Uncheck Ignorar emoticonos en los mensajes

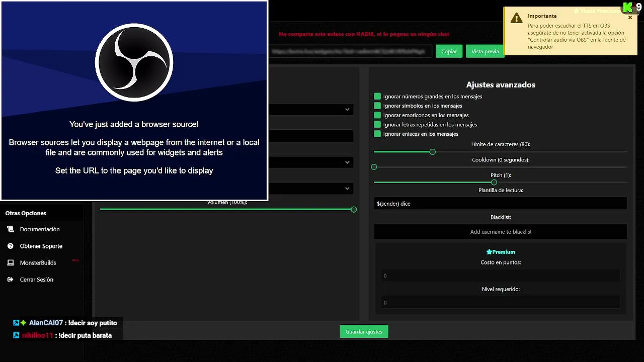point(377,115)
